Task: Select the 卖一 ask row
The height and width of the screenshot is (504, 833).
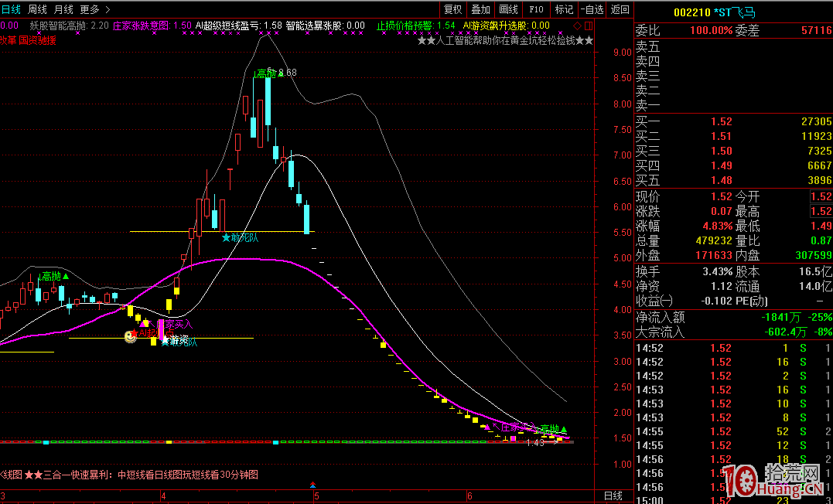Action: (x=734, y=106)
